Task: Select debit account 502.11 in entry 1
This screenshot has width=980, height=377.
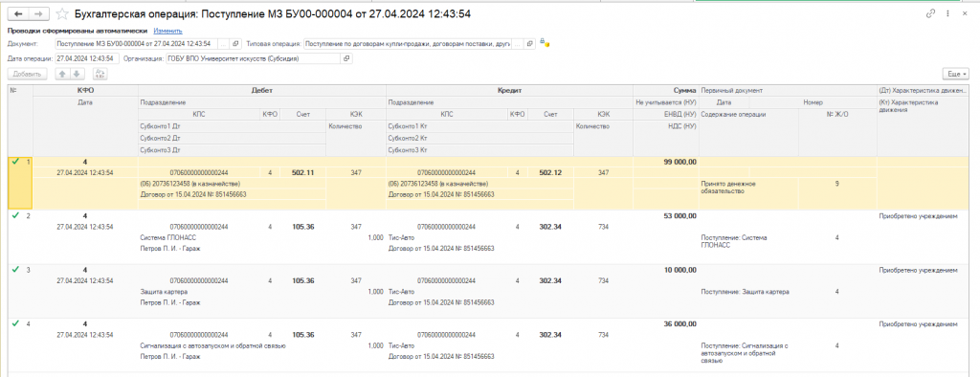Action: pyautogui.click(x=303, y=172)
